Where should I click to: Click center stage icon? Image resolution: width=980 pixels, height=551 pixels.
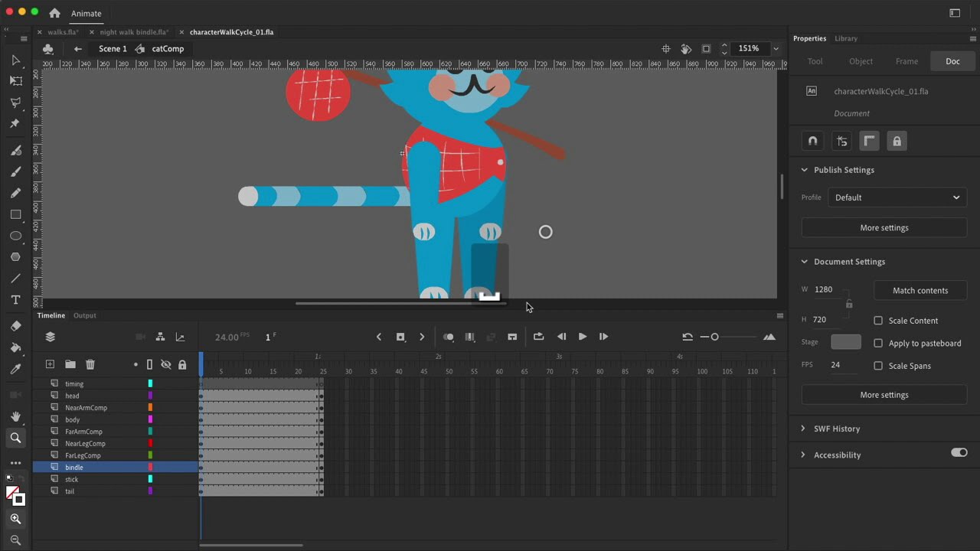[x=665, y=48]
